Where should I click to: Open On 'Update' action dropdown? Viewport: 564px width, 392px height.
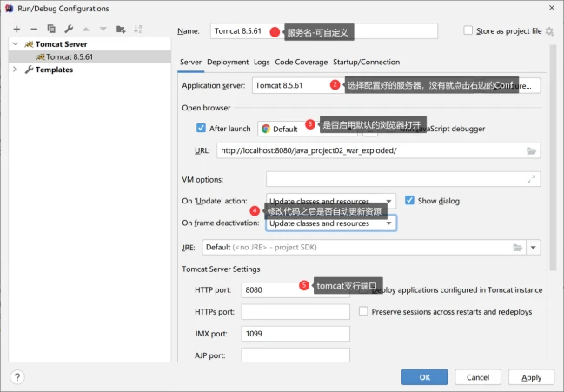331,201
